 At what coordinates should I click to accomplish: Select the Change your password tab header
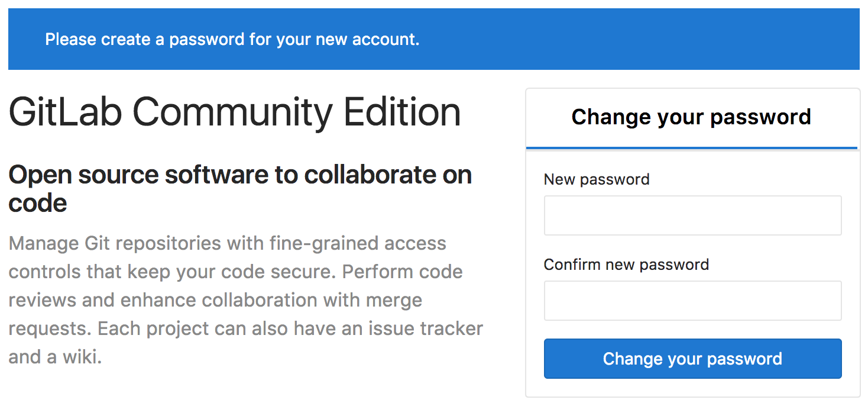691,117
